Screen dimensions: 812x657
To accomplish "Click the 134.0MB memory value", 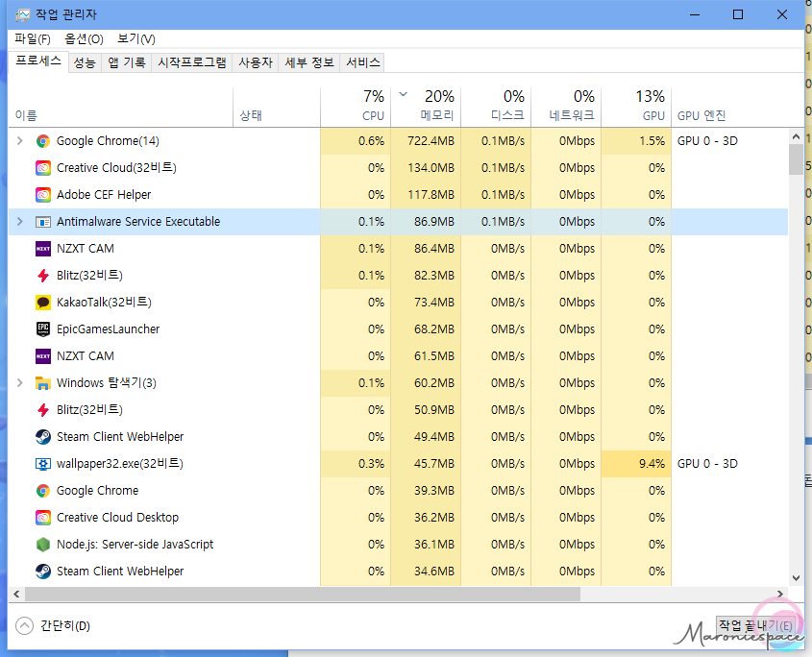I will pyautogui.click(x=431, y=168).
